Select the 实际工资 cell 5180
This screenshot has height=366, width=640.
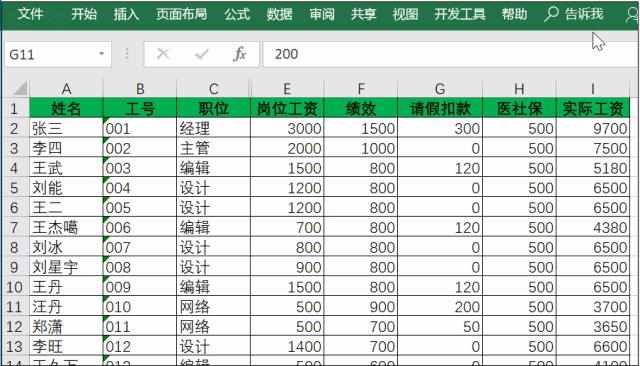[x=593, y=168]
